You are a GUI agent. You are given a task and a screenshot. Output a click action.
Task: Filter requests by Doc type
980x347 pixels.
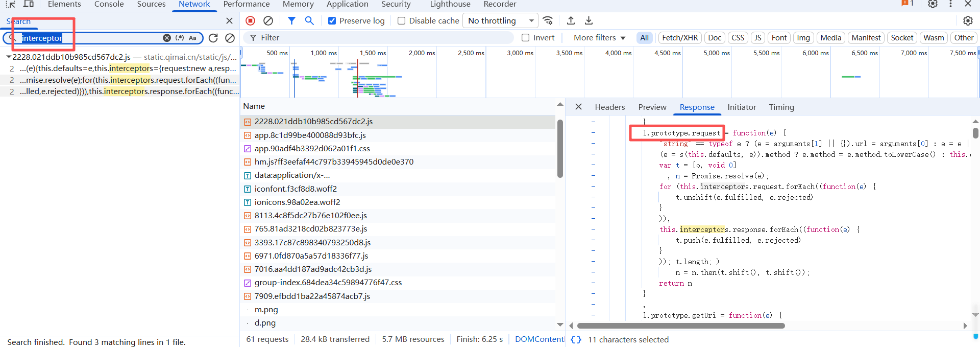pyautogui.click(x=715, y=38)
